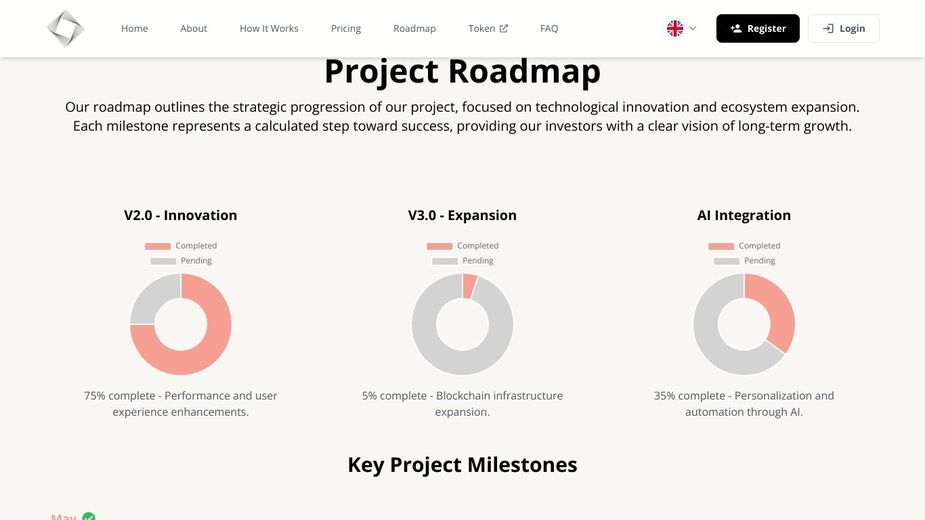Viewport: 925px width, 520px height.
Task: Open the About link
Action: coord(193,28)
